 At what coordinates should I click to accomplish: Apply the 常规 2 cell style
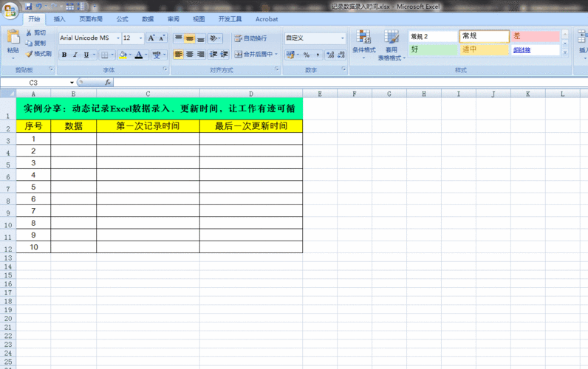[x=433, y=36]
